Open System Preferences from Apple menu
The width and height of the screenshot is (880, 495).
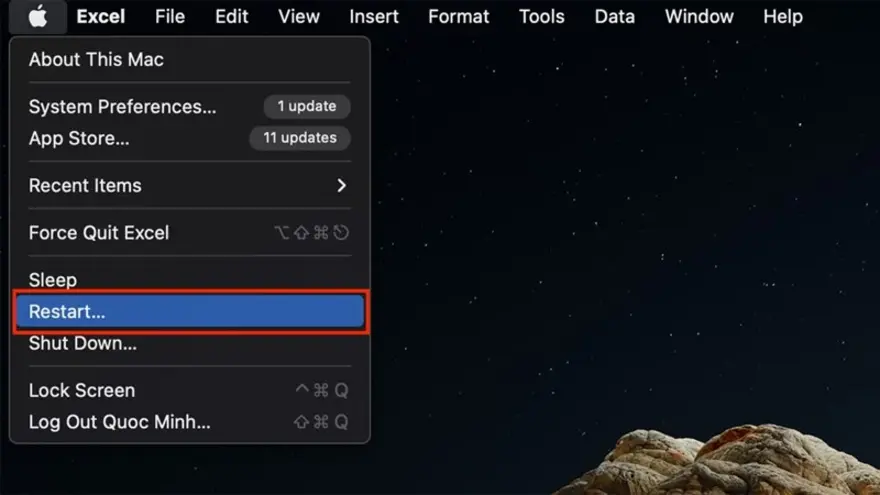point(190,107)
